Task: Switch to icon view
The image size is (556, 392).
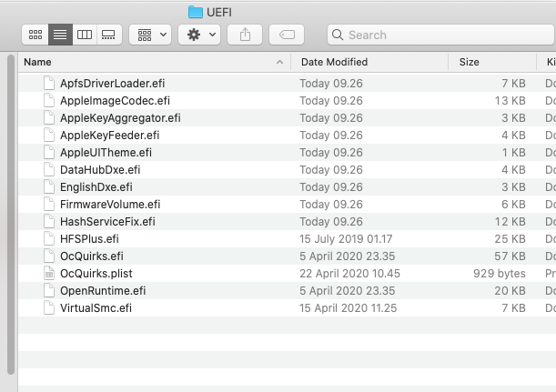Action: click(35, 35)
